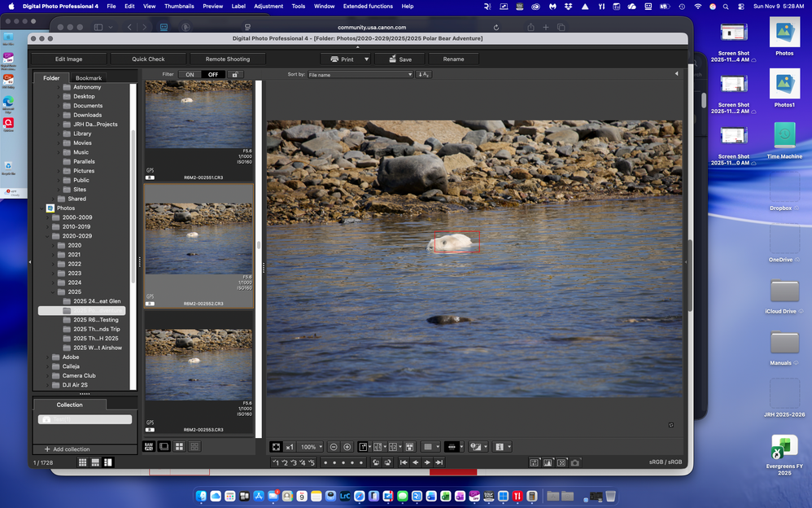Image resolution: width=812 pixels, height=508 pixels.
Task: Click the image info 'i' icon
Action: [500, 447]
